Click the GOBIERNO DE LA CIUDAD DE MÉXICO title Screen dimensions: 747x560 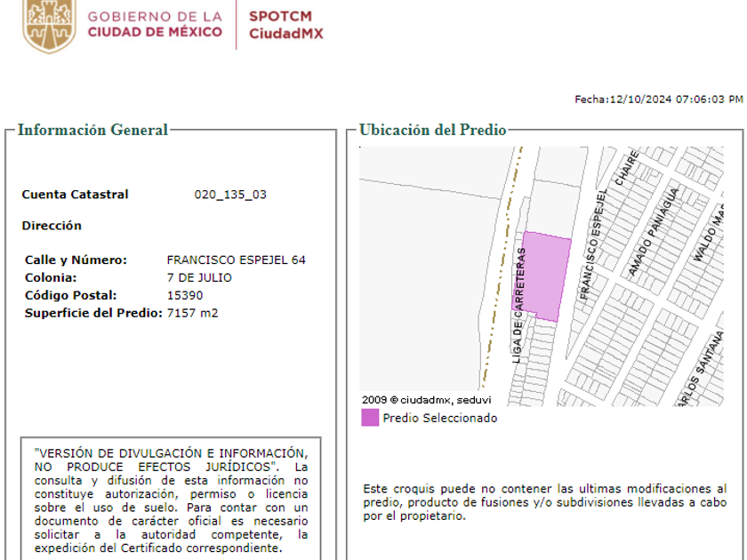pos(155,24)
